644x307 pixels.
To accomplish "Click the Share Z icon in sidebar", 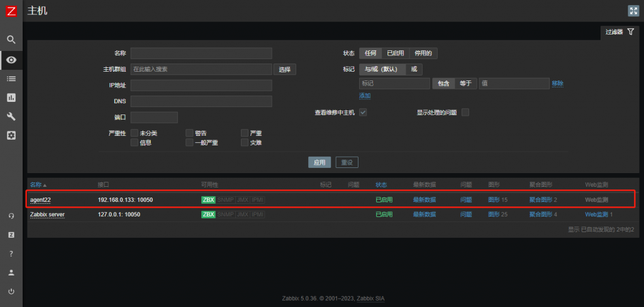I will coord(11,235).
